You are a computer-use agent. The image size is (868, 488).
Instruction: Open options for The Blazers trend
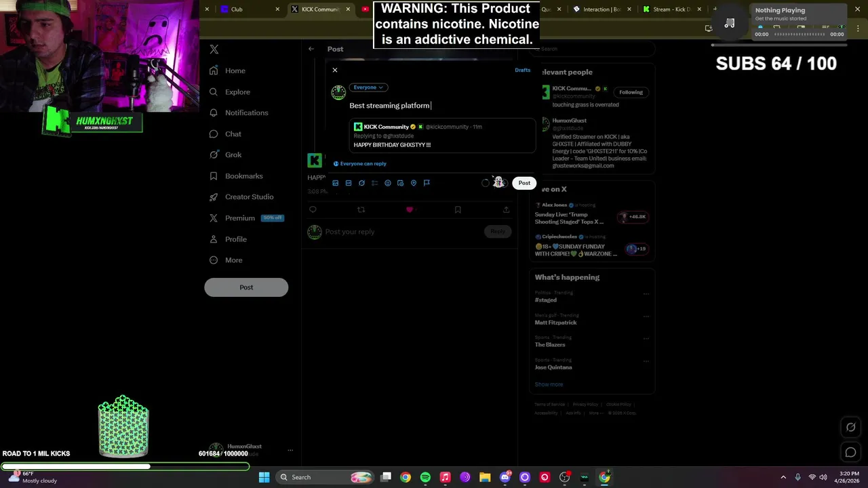(x=646, y=339)
